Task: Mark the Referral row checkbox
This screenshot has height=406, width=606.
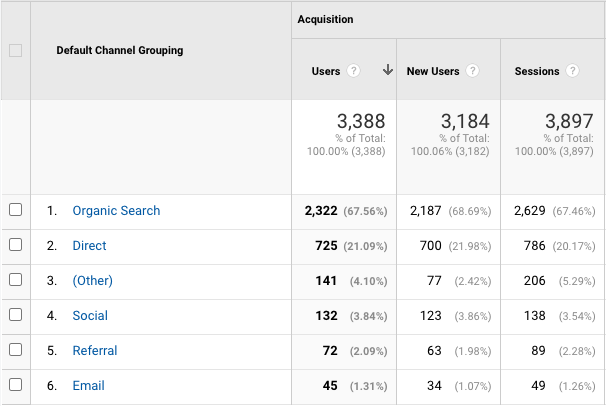Action: 15,351
